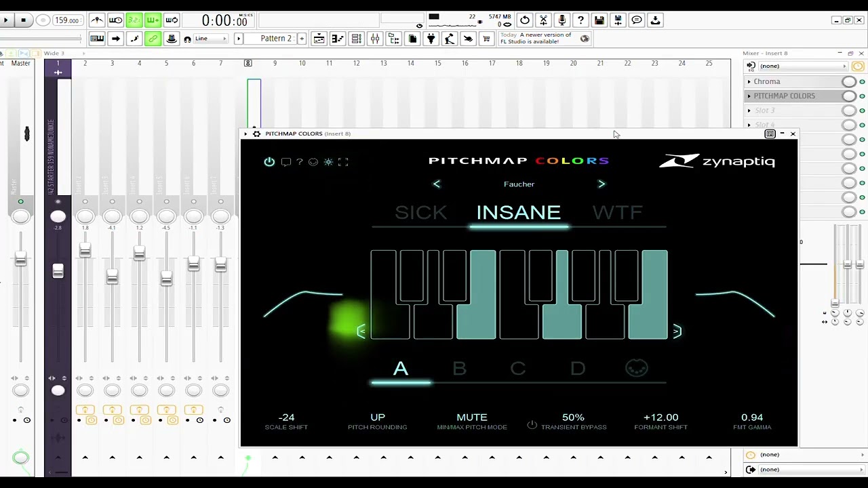The height and width of the screenshot is (488, 868).
Task: Click the question mark help icon in Pitchmap
Action: pos(299,161)
